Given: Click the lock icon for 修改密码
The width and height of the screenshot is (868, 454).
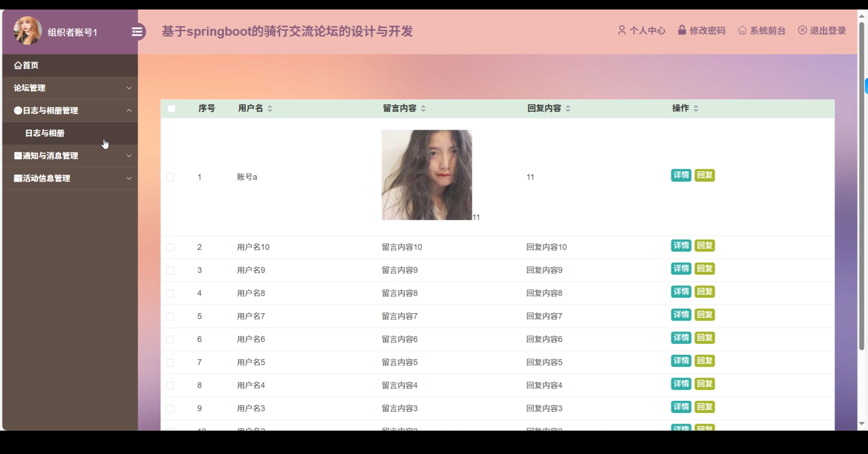Looking at the screenshot, I should click(x=682, y=30).
